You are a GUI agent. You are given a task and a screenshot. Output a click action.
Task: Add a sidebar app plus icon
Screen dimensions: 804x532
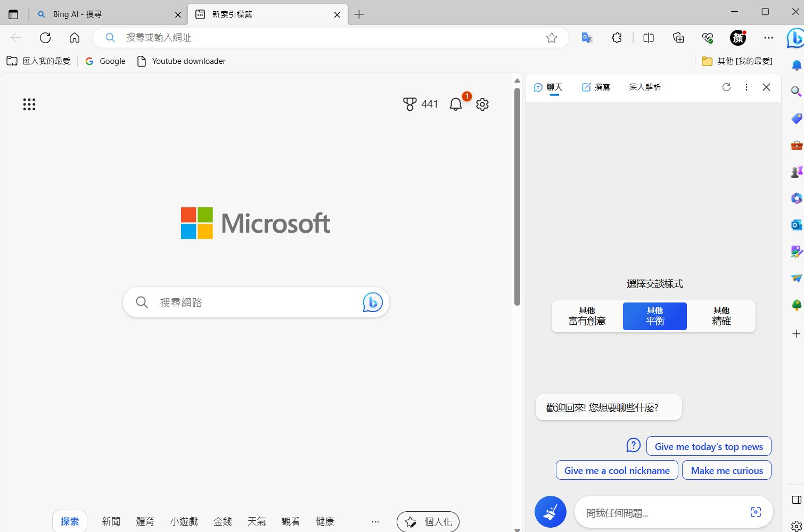click(797, 334)
